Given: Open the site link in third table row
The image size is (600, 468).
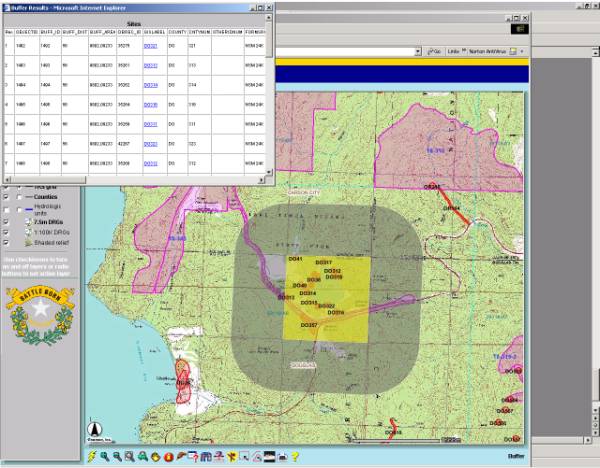Looking at the screenshot, I should click(x=150, y=84).
